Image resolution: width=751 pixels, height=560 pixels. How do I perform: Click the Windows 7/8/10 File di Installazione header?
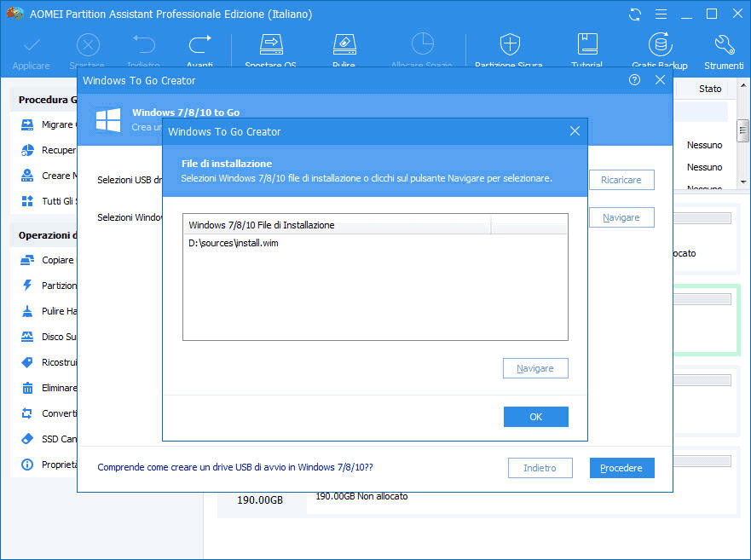click(x=337, y=225)
